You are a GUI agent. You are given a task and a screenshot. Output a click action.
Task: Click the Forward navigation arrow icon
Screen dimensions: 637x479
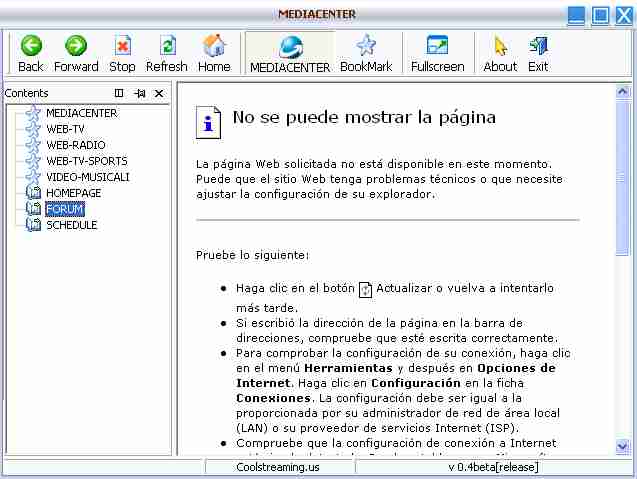tap(76, 46)
